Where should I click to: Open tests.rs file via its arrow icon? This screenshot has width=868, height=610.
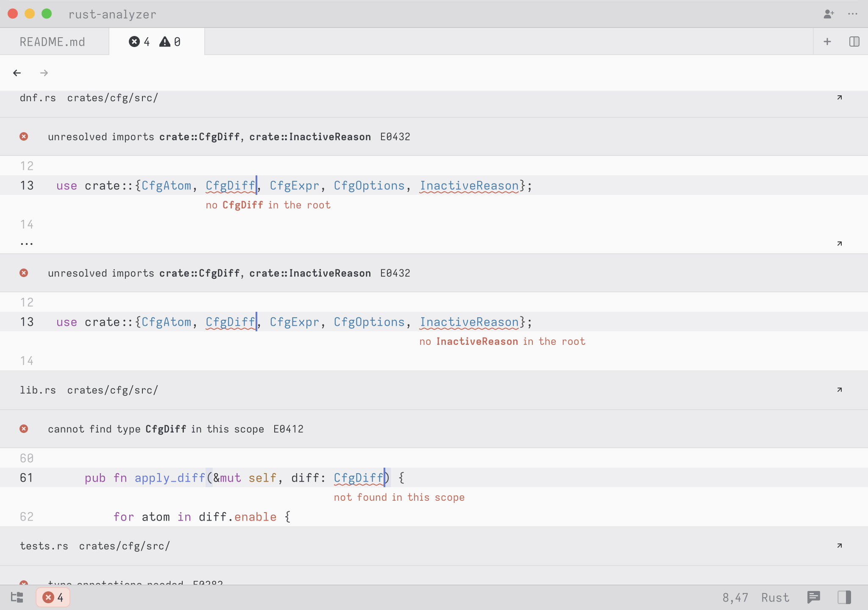839,546
